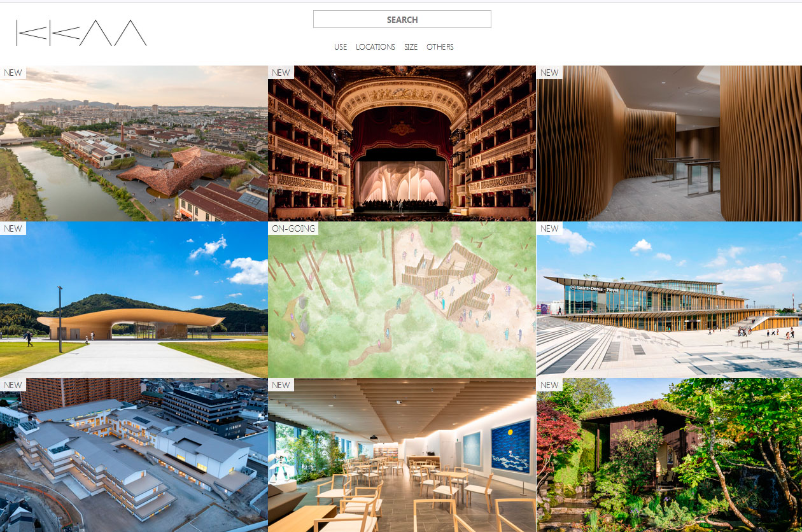Screen dimensions: 802x532
Task: Click the ON-GOING label badge
Action: pyautogui.click(x=293, y=228)
